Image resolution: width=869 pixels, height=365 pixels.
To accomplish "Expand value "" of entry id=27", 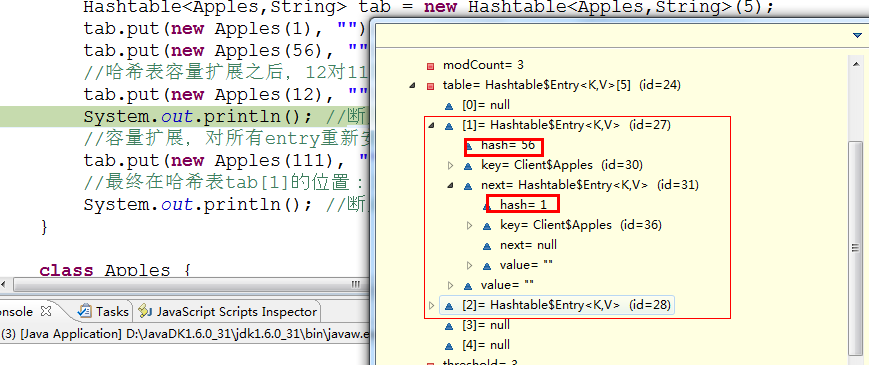I will pyautogui.click(x=450, y=285).
